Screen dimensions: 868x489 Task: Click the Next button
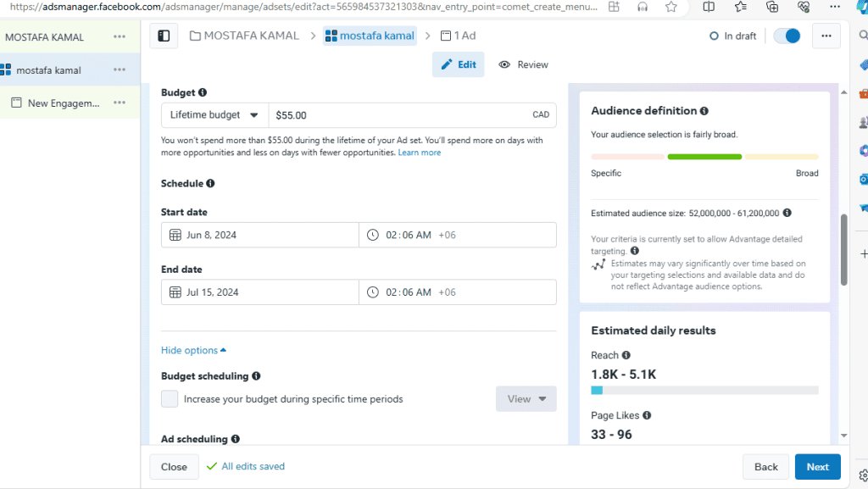point(818,467)
